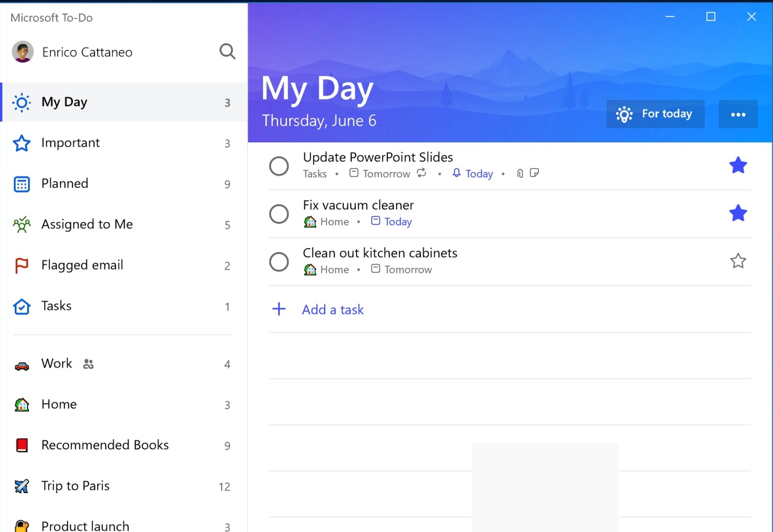Unstar the Update PowerPoint Slides task

(738, 166)
